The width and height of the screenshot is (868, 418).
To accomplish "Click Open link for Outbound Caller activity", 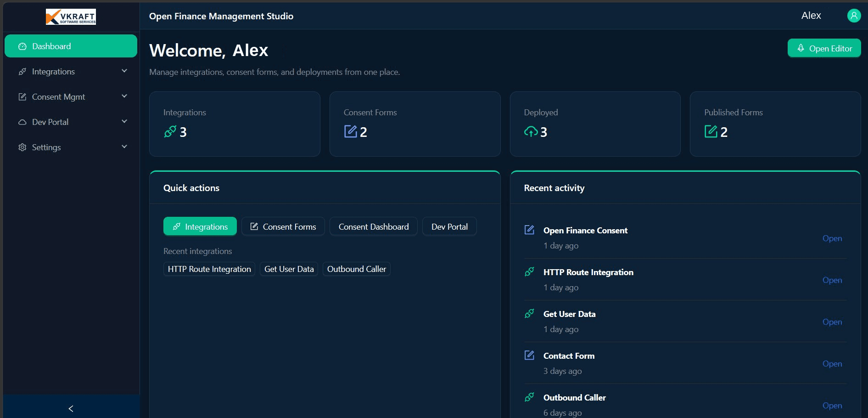I will pyautogui.click(x=832, y=406).
